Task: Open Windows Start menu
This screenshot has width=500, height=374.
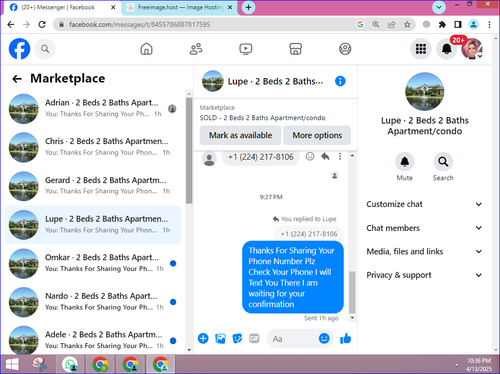Action: (x=12, y=364)
